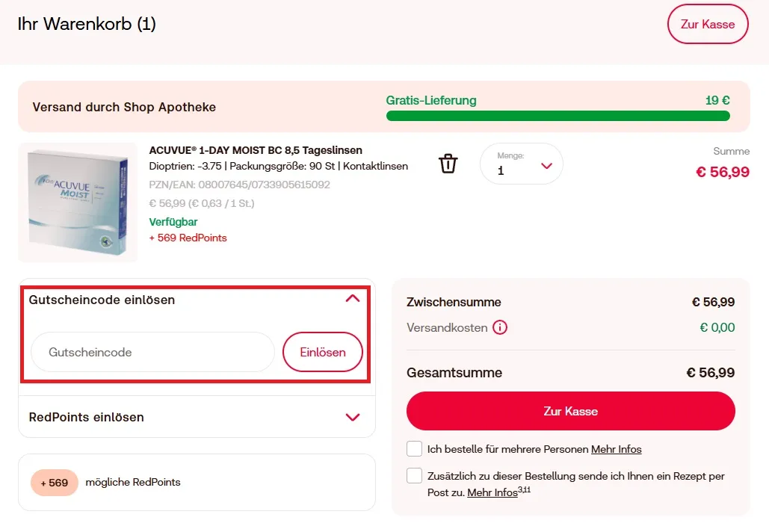Click the green 'Verfügbar' availability text
769x532 pixels.
click(x=173, y=221)
